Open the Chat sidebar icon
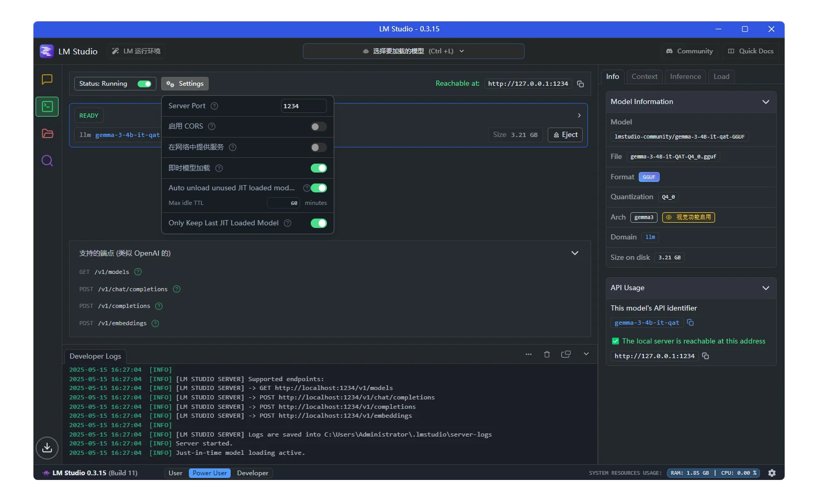815x504 pixels. tap(47, 79)
